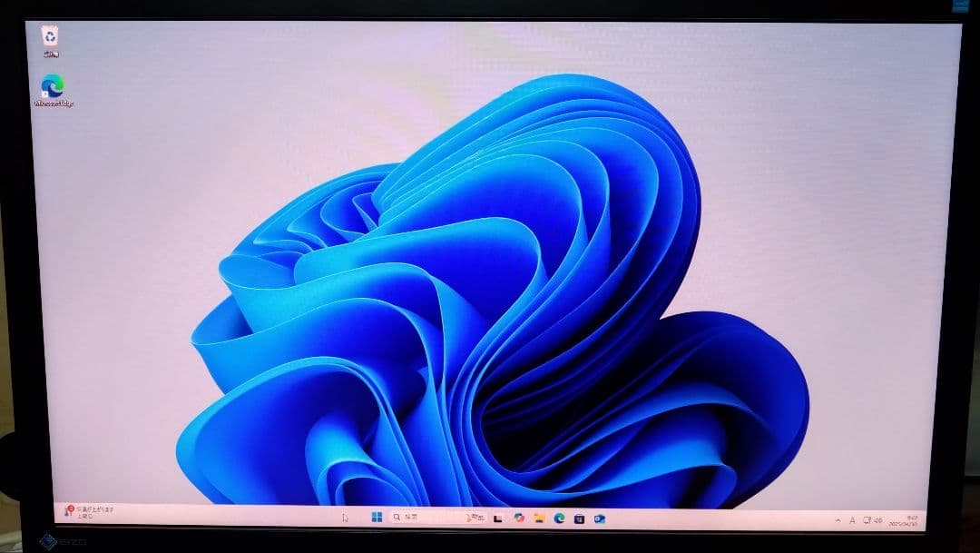Launch File Explorer from the taskbar
This screenshot has height=553, width=980.
[540, 518]
